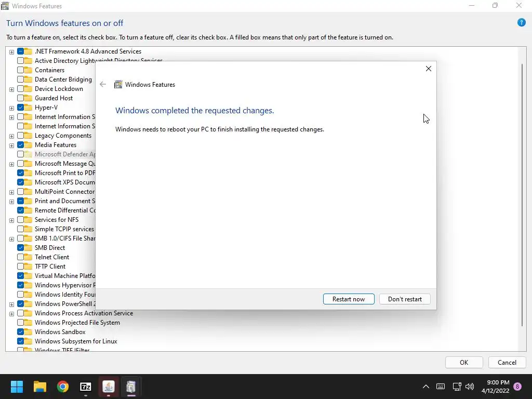Click the Containers folder icon
This screenshot has width=532, height=399.
coord(28,70)
